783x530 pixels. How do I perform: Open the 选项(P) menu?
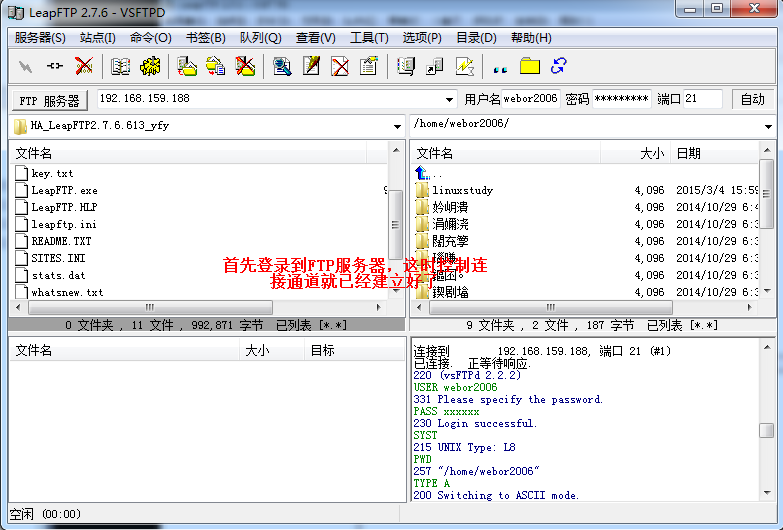[422, 38]
